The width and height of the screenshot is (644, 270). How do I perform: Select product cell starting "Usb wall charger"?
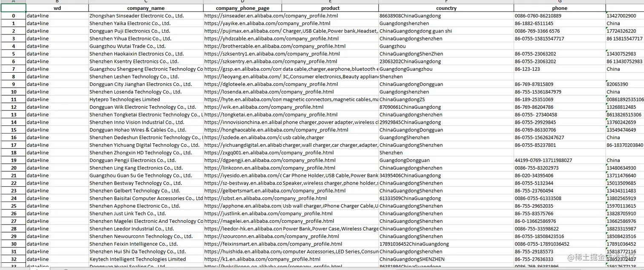[330, 206]
